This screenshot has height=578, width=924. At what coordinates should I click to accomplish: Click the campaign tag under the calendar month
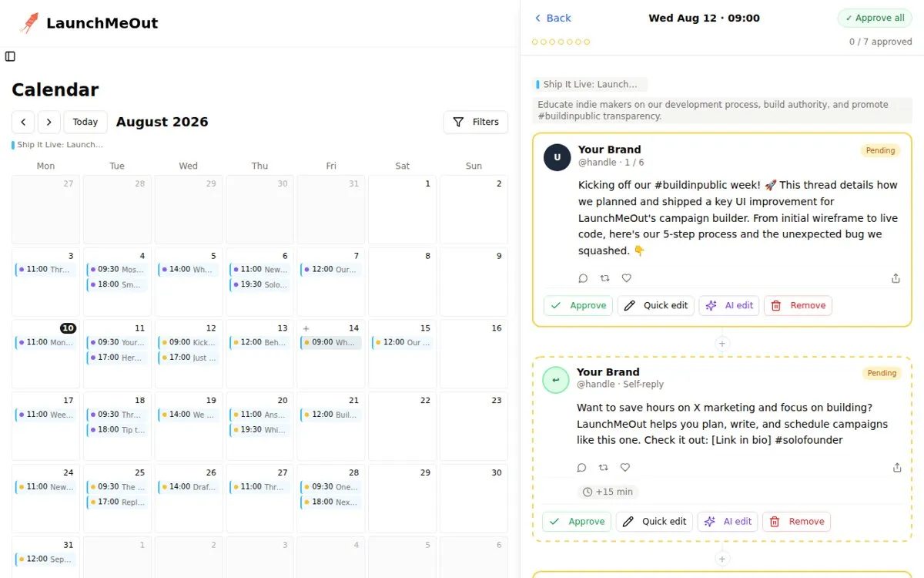pos(58,145)
